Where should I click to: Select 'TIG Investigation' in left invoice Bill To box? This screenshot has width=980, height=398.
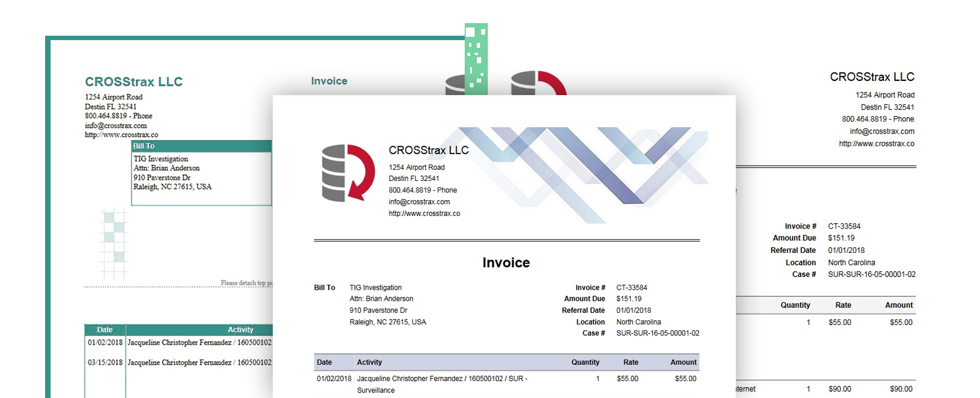coord(161,159)
